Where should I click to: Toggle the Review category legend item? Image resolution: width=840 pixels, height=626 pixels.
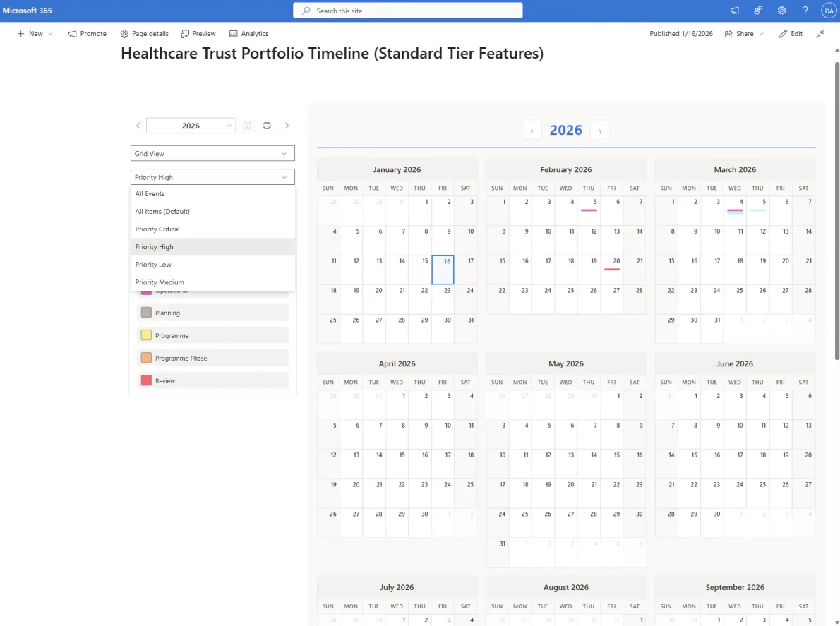point(212,380)
